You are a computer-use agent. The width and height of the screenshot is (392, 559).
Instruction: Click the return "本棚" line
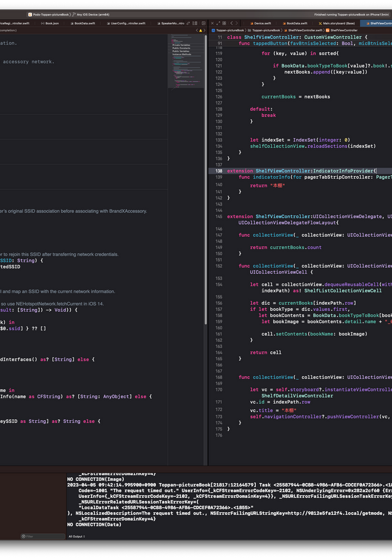click(267, 186)
